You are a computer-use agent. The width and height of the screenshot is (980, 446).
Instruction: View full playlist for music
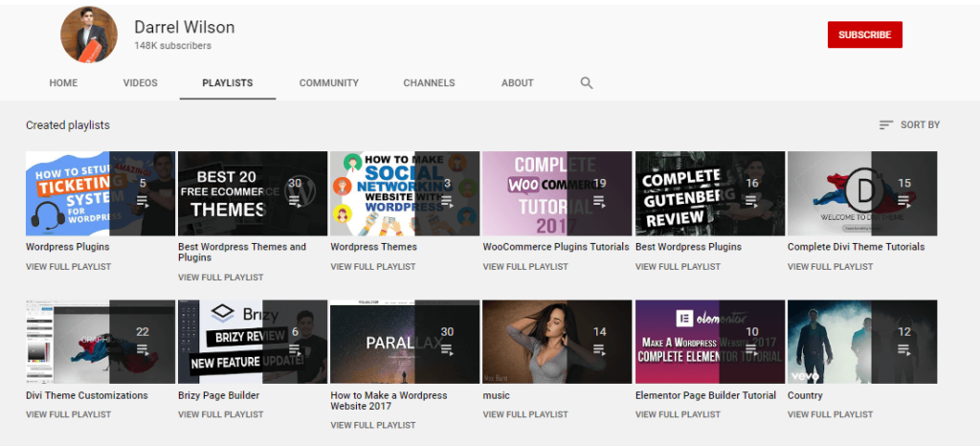click(x=525, y=414)
